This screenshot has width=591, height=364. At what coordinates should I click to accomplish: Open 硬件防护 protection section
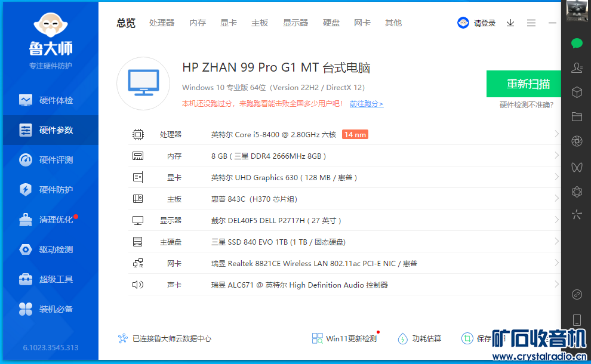[51, 190]
